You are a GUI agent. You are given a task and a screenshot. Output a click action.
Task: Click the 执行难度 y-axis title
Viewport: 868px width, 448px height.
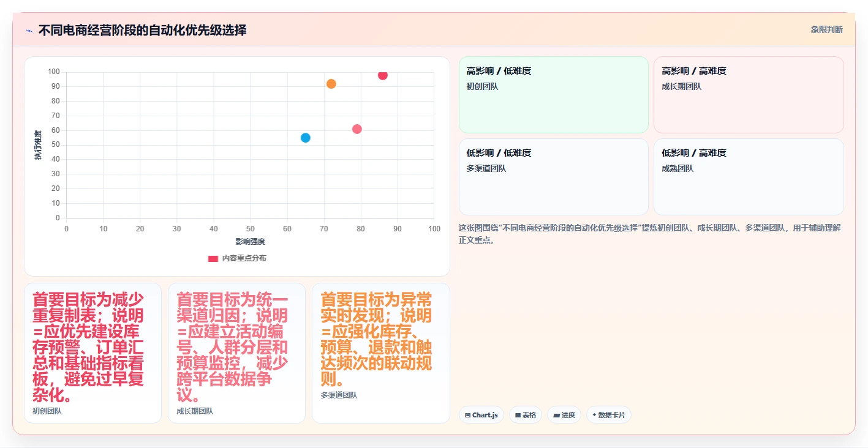[38, 145]
